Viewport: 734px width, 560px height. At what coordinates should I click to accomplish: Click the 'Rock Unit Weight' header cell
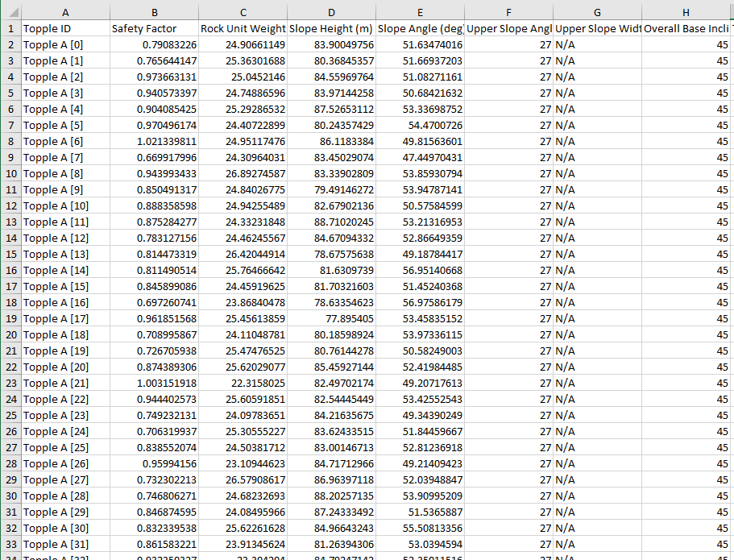tap(243, 28)
